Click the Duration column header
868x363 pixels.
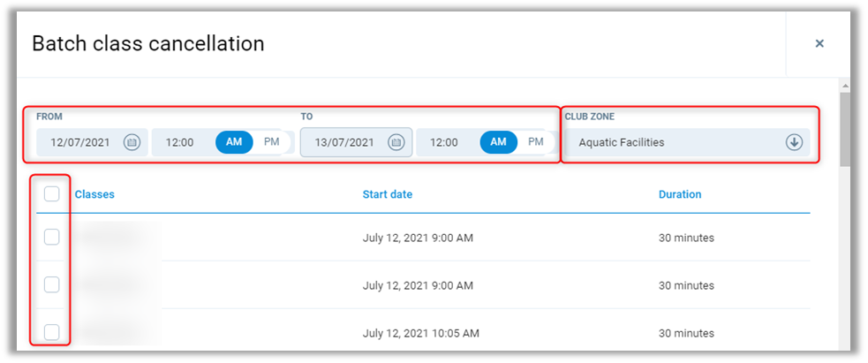point(680,194)
